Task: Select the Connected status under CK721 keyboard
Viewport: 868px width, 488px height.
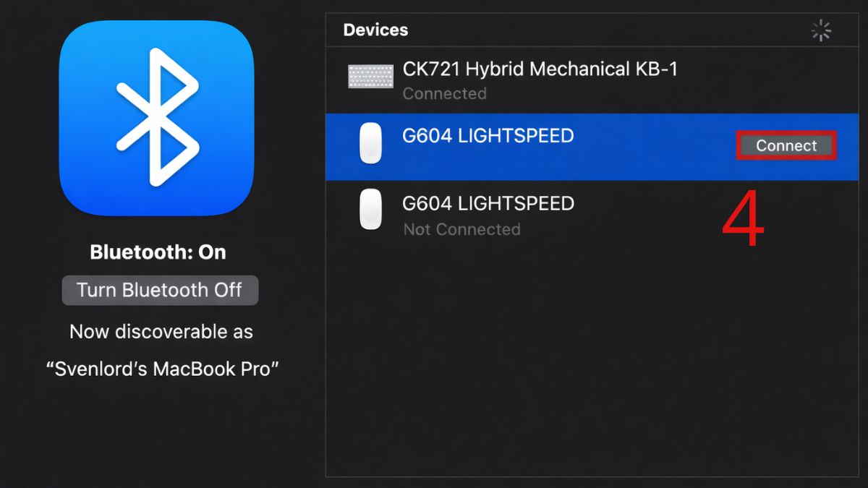Action: tap(445, 93)
